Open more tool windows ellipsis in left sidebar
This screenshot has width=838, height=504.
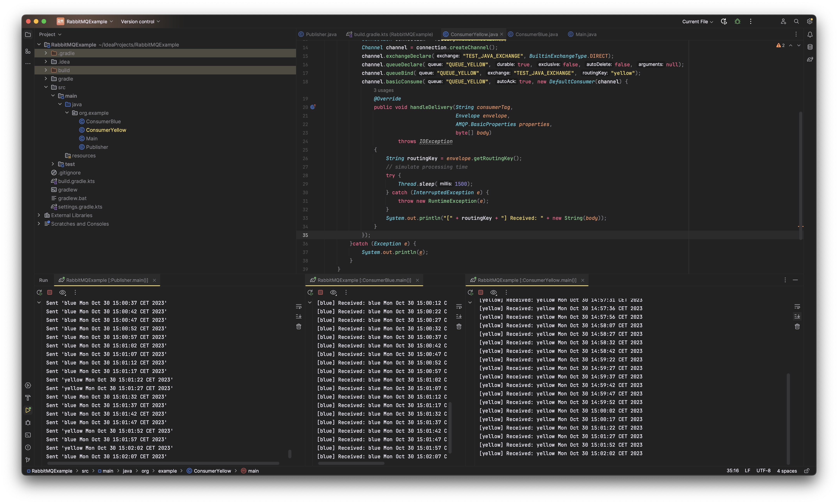click(x=28, y=64)
